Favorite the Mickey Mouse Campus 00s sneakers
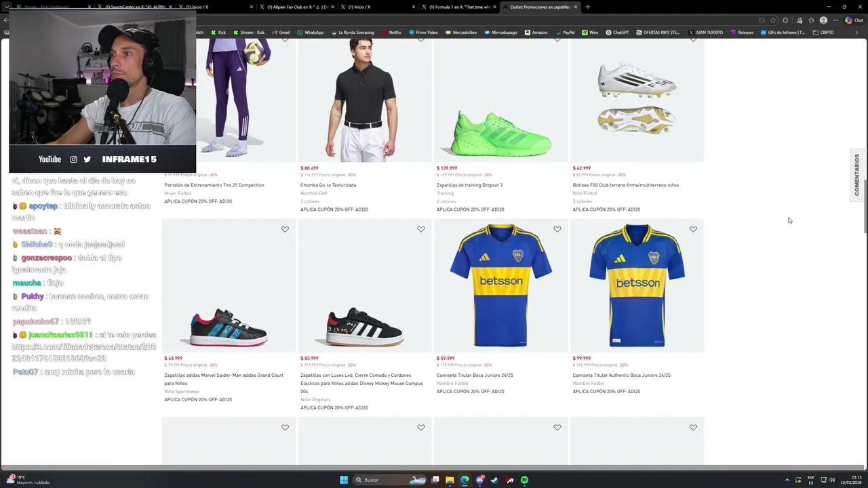 pos(421,229)
